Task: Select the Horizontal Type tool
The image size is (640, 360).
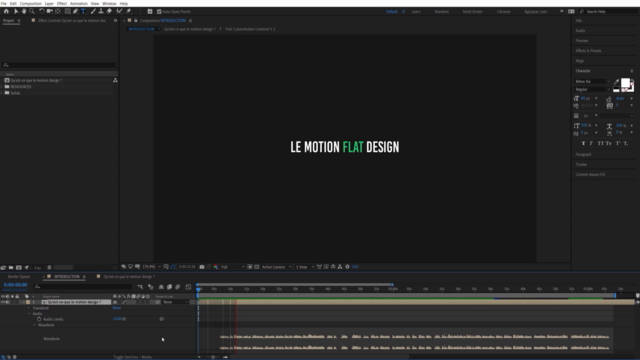Action: click(x=83, y=11)
